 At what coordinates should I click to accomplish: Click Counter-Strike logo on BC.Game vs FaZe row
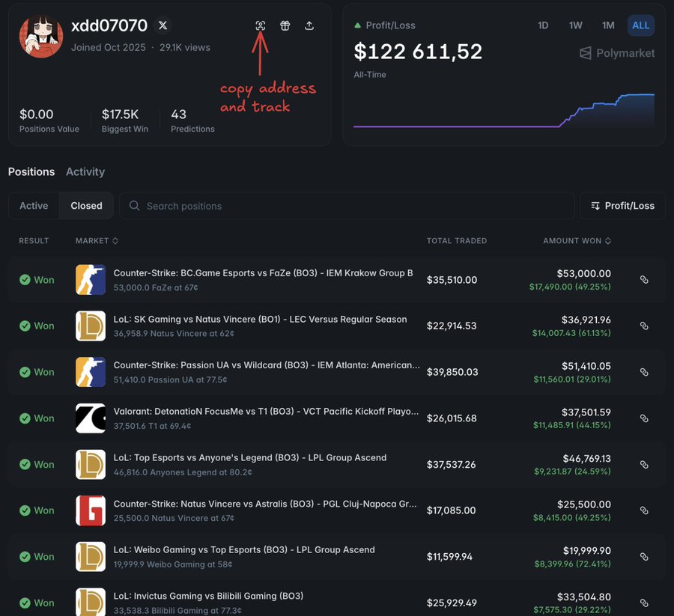coord(91,280)
